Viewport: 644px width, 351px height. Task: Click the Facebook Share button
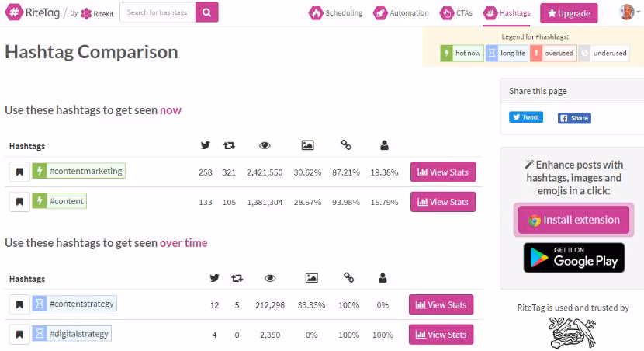tap(574, 118)
